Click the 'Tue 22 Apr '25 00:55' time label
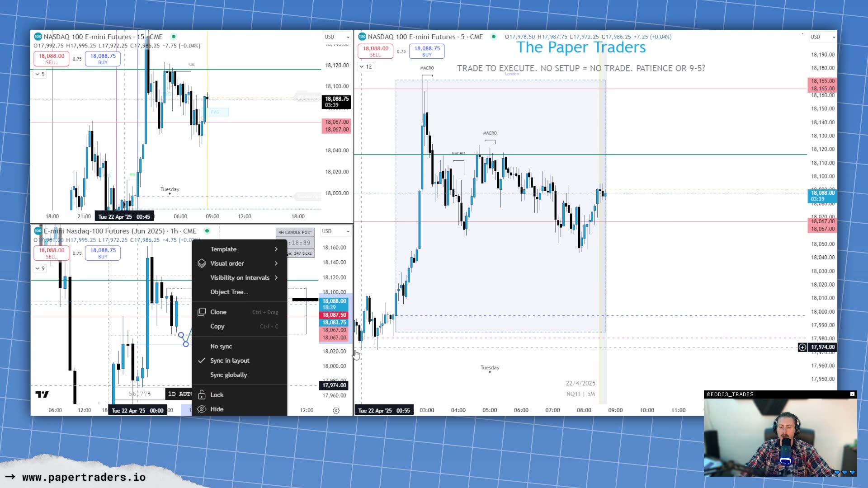Screen dimensions: 868x488 (x=384, y=410)
